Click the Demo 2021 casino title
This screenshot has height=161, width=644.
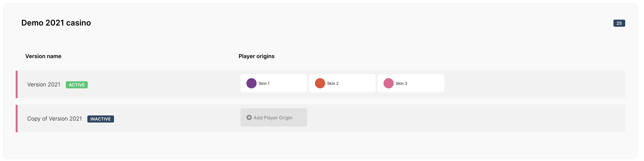(56, 23)
